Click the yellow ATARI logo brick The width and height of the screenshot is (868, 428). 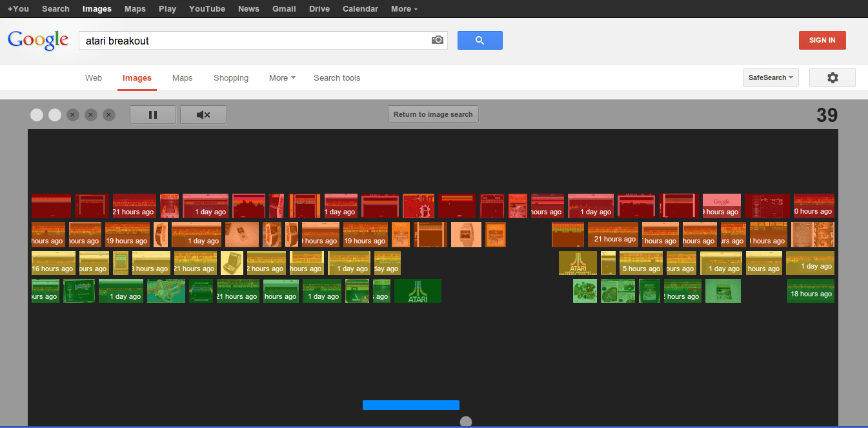coord(578,263)
